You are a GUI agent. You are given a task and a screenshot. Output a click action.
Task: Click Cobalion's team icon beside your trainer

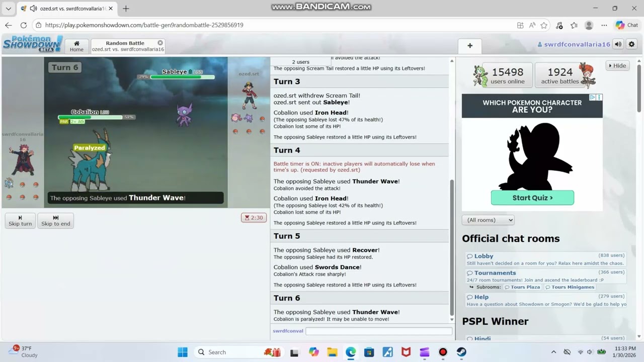tap(9, 184)
